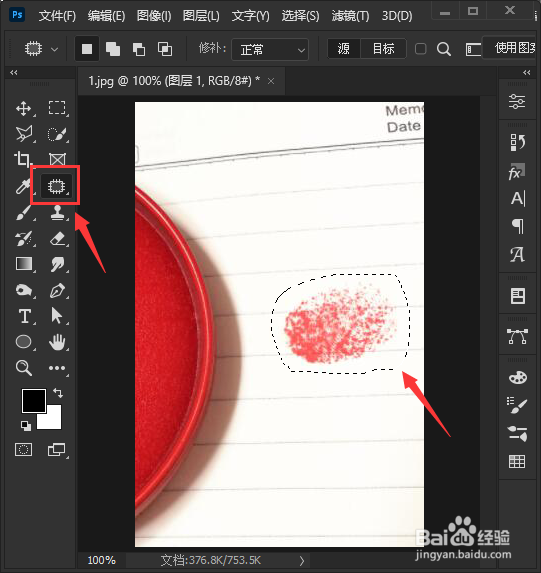
Task: Expand the right panel dock double-arrow
Action: tap(527, 72)
